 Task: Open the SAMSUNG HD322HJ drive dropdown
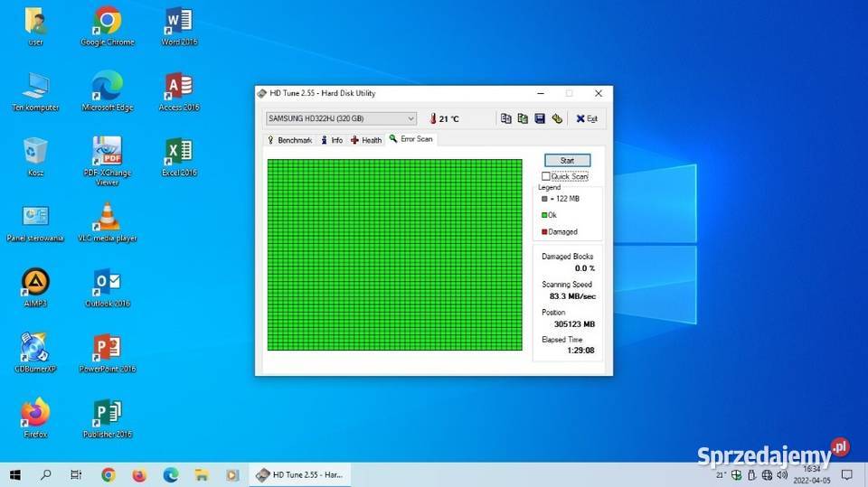(341, 118)
